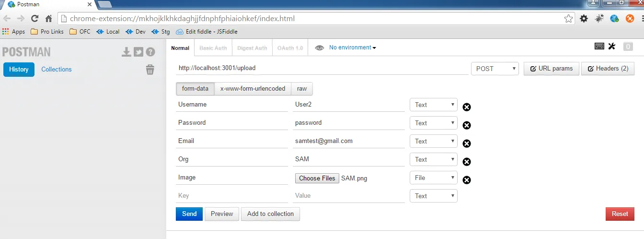The image size is (644, 239).
Task: Switch to the OAuth 1.0 tab
Action: 290,48
